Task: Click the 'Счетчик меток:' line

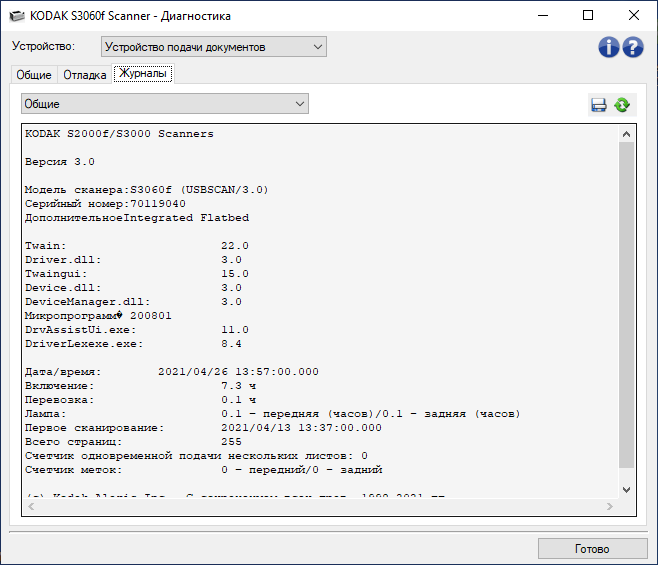Action: coord(204,470)
